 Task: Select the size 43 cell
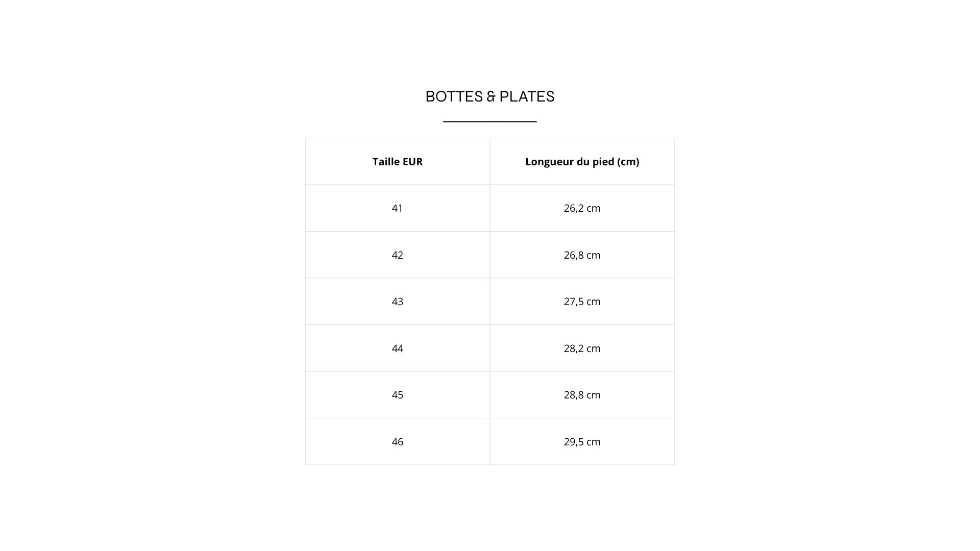(x=397, y=302)
